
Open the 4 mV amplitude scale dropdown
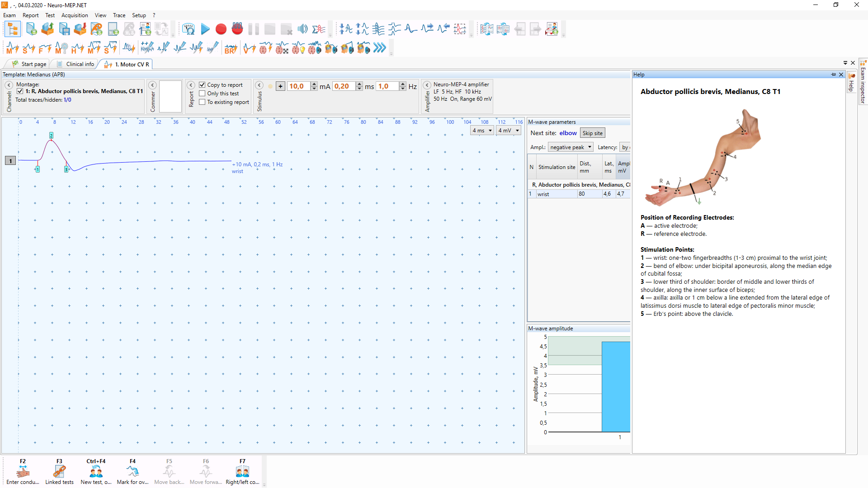pos(509,131)
